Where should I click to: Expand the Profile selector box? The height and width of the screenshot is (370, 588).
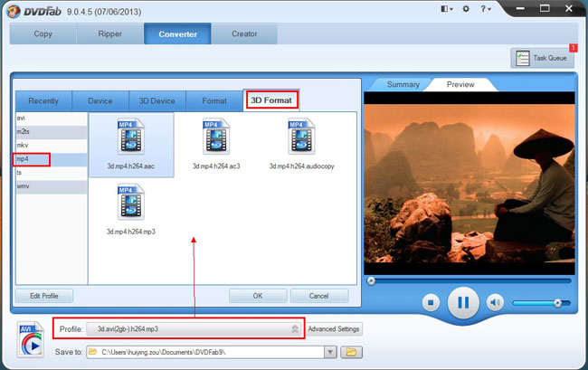[x=194, y=328]
